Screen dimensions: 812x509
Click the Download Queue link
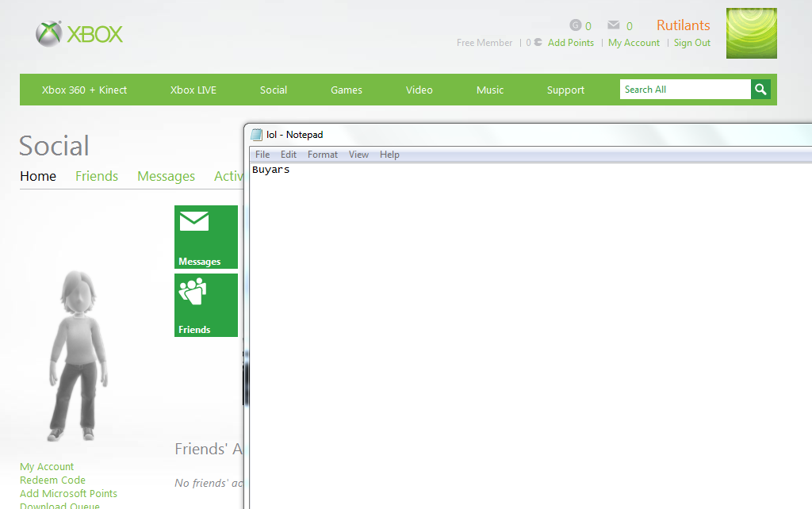pos(59,505)
